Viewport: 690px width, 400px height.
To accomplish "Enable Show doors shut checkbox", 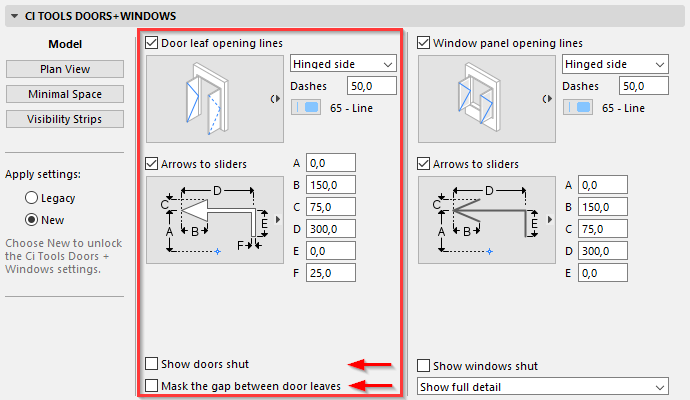I will [151, 364].
